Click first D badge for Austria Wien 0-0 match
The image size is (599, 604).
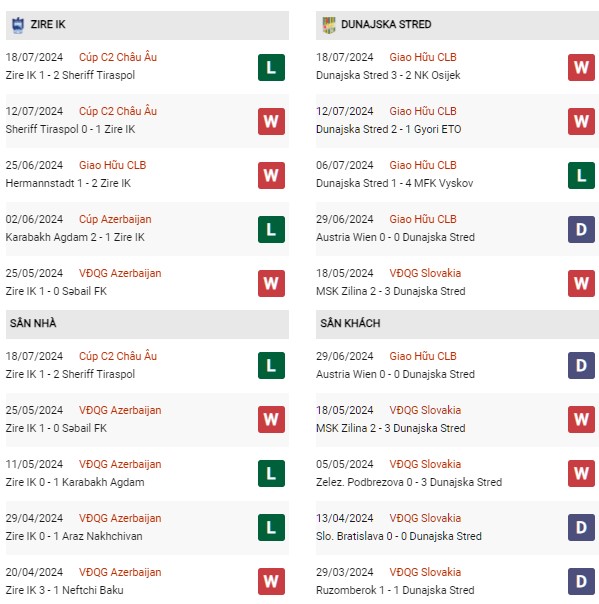(581, 229)
